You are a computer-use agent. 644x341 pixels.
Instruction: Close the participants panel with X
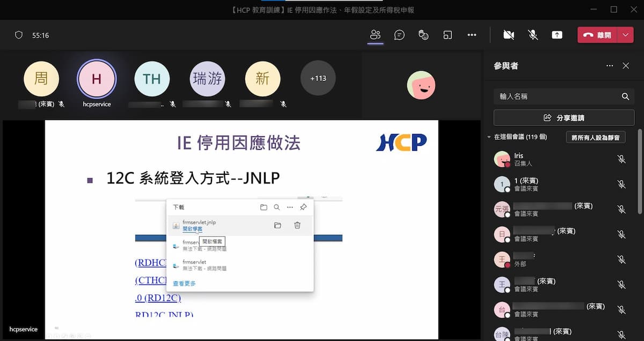click(626, 66)
